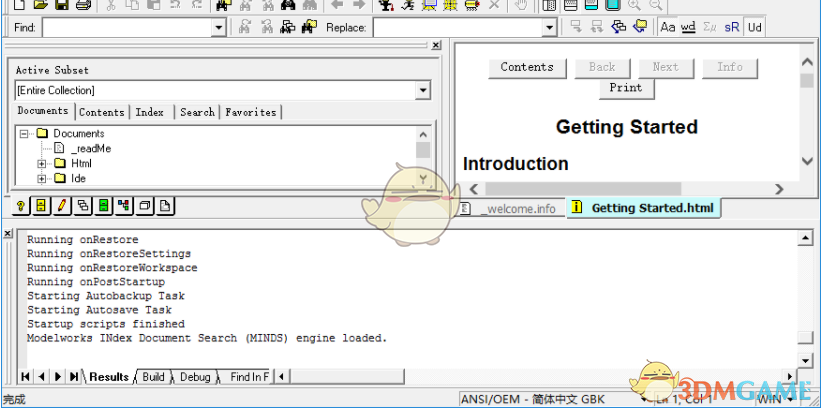Click the first window layout icon before magnifiers
Image resolution: width=822 pixels, height=409 pixels.
click(549, 5)
